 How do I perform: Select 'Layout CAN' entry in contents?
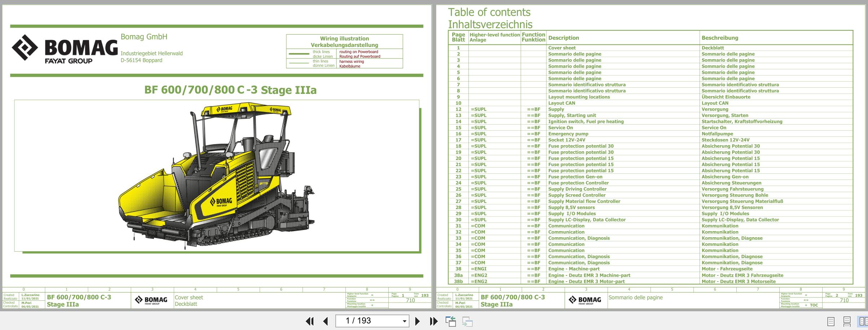tap(561, 103)
